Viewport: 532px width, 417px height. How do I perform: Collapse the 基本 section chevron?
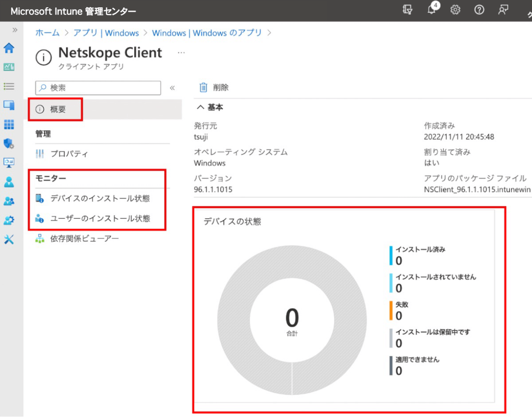coord(200,107)
